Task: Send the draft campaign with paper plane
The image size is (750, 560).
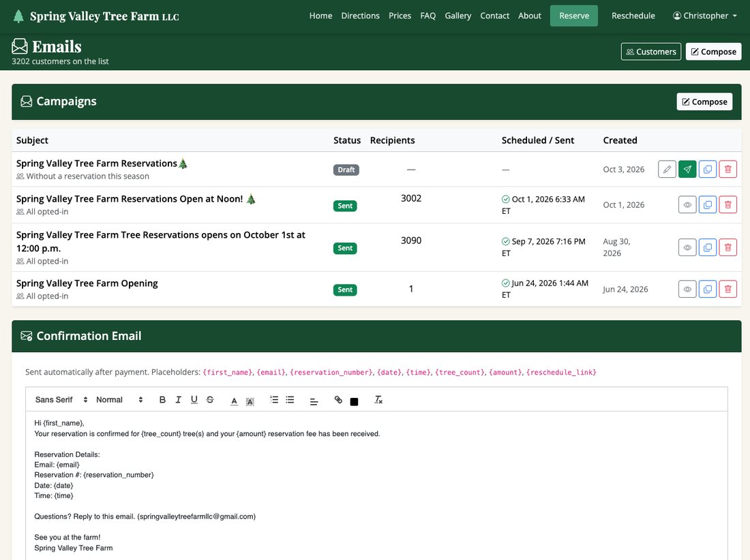Action: (x=687, y=169)
